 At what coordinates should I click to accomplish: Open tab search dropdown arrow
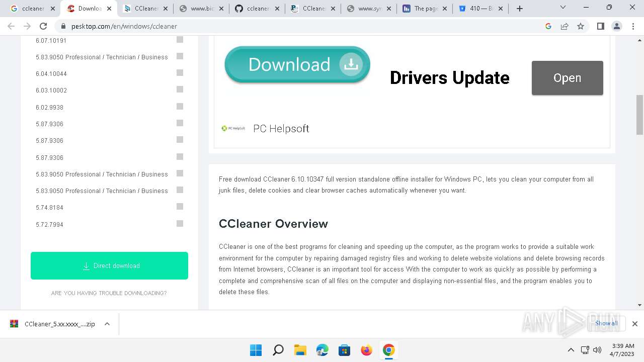(x=563, y=8)
